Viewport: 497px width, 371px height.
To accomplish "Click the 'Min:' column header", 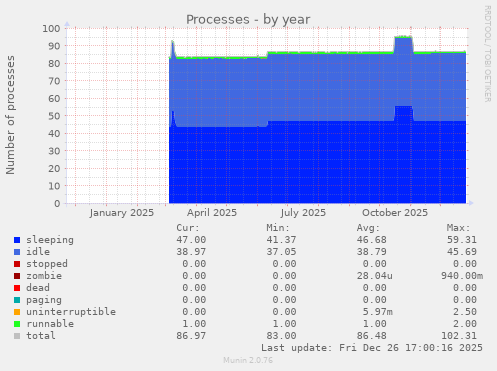I will [278, 228].
